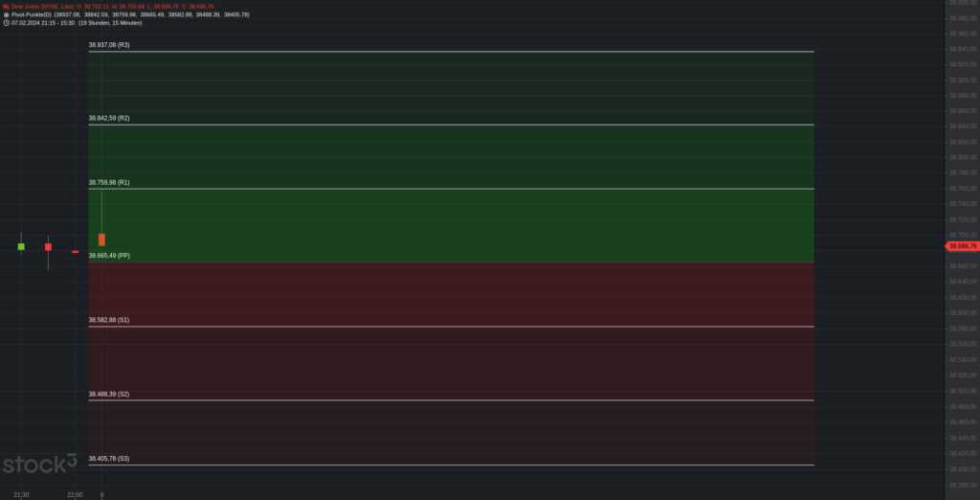Click the 38.800,00 price axis label

pos(963,157)
